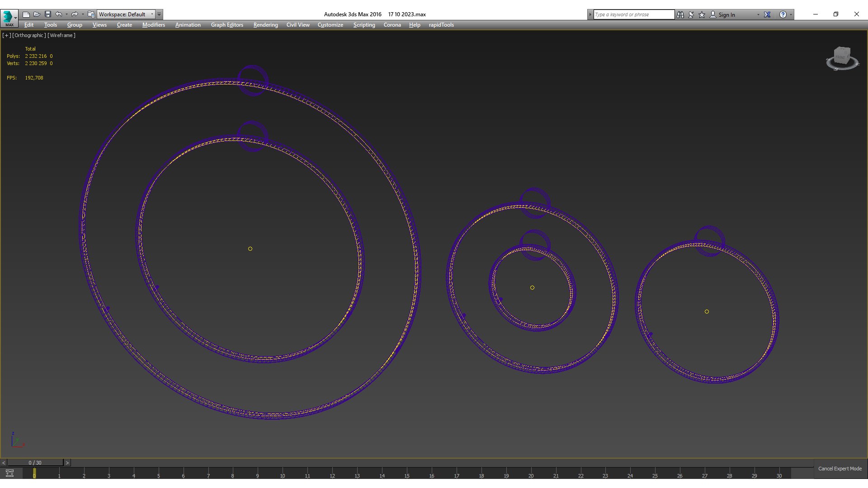Click the viewport [+] general menu label
Viewport: 868px width, 488px height.
6,35
